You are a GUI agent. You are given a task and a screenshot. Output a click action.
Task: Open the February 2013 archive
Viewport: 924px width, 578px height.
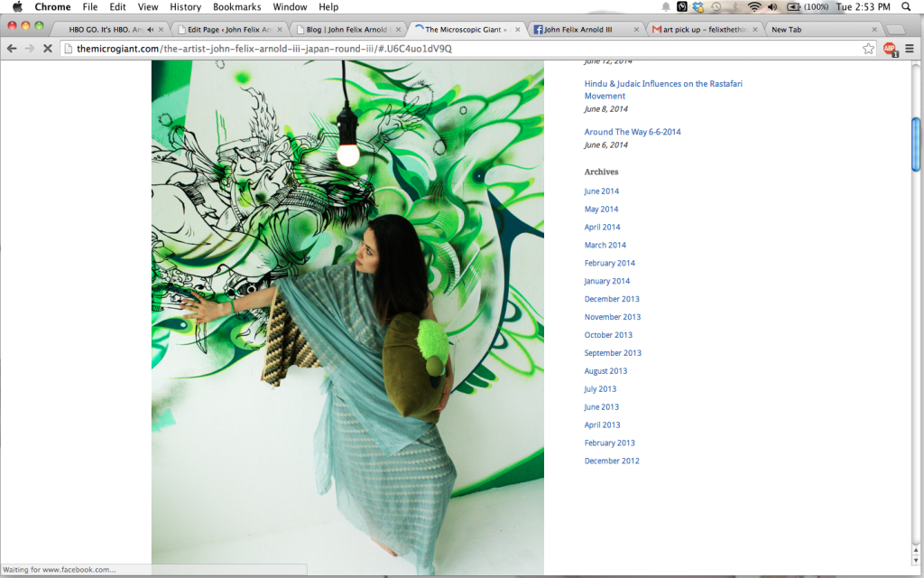pyautogui.click(x=609, y=443)
